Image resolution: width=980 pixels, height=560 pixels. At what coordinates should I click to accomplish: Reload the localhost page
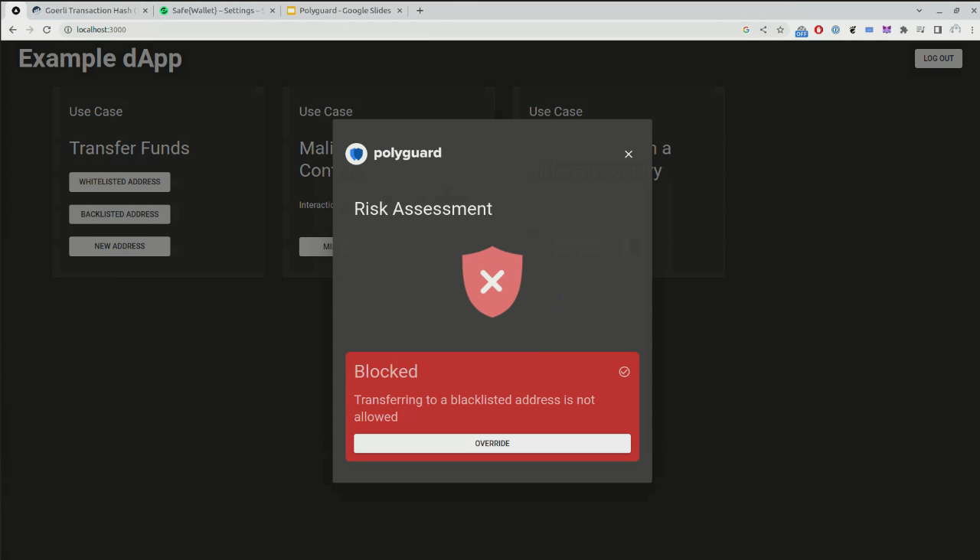tap(47, 30)
